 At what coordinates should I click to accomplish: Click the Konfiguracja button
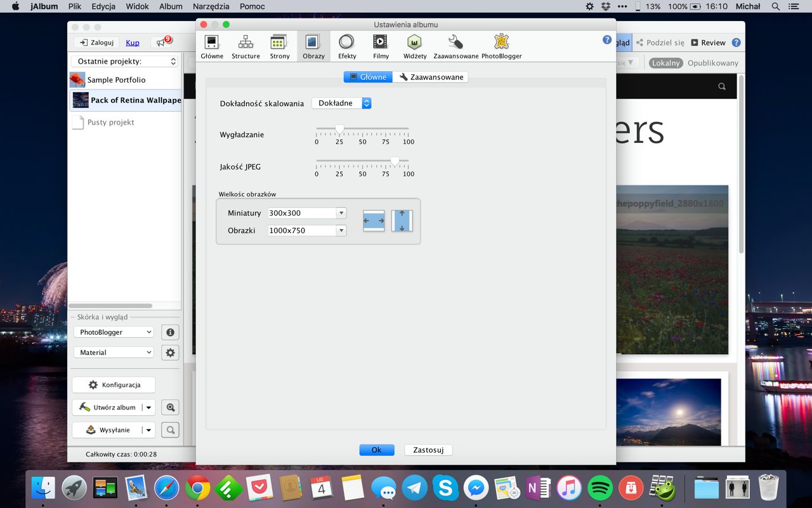[114, 385]
